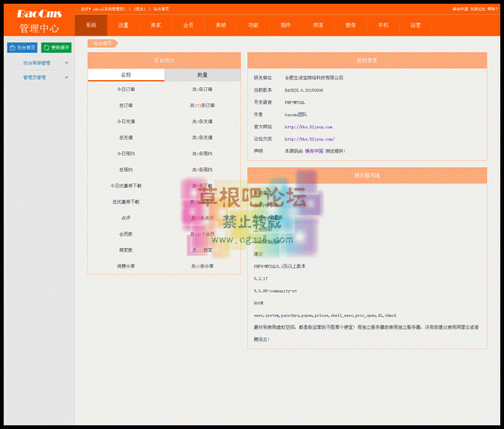Open the 系统 top menu
The height and width of the screenshot is (429, 504).
91,25
